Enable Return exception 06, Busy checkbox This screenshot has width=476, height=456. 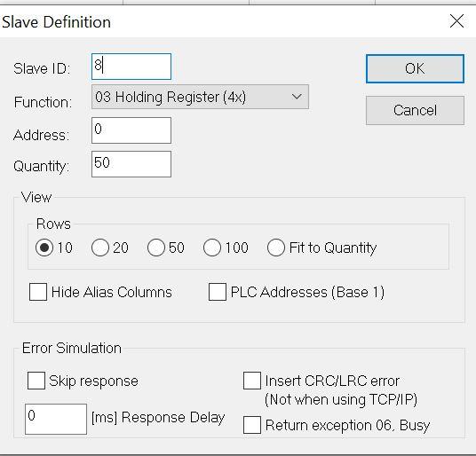click(252, 425)
